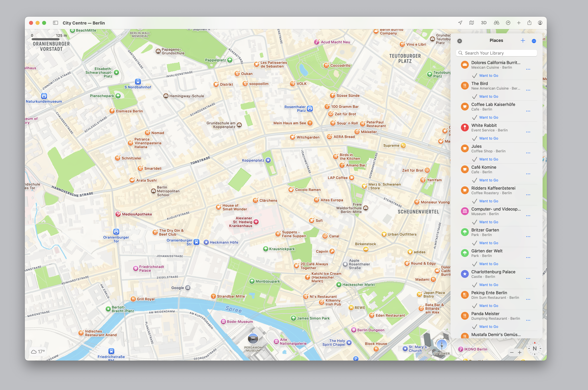Select Koppenplatz star marker on map
The image size is (588, 390).
268,160
